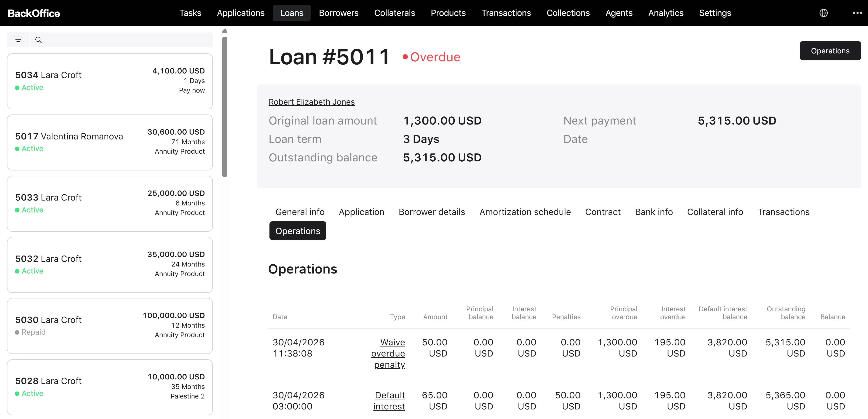Select the highlighted Operations tab
Screen dimensions: 868x419
298,231
